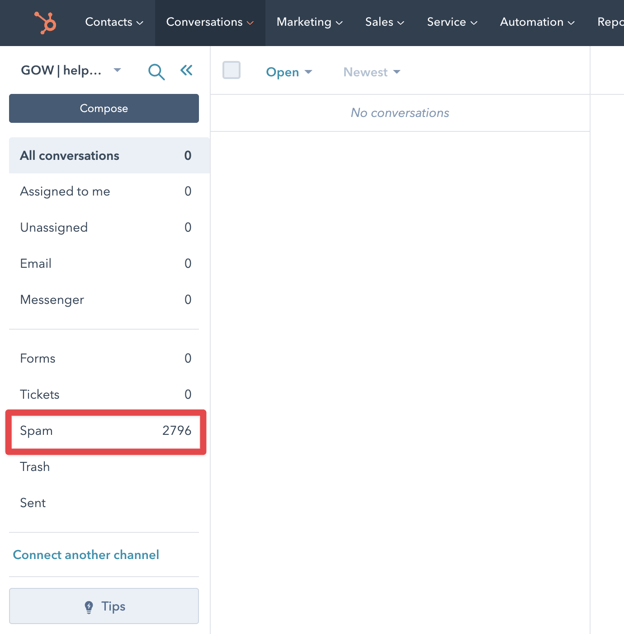Expand the Service navigation menu
This screenshot has height=634, width=624.
(452, 22)
